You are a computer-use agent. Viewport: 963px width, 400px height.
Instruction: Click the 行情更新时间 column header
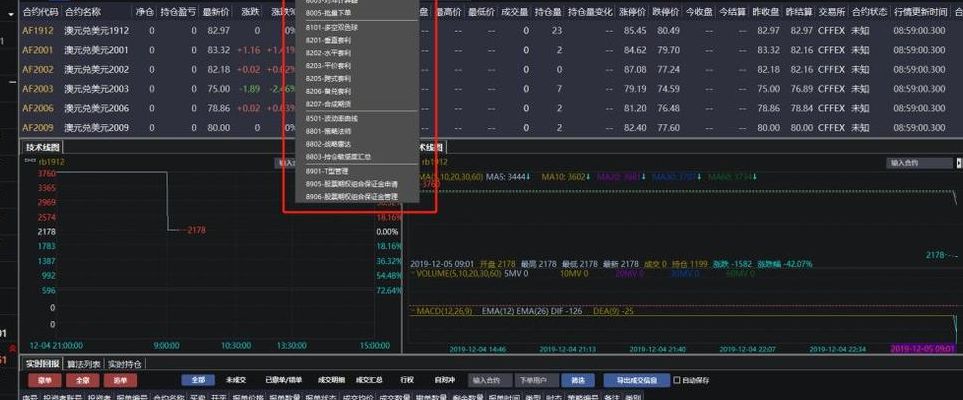[x=920, y=12]
